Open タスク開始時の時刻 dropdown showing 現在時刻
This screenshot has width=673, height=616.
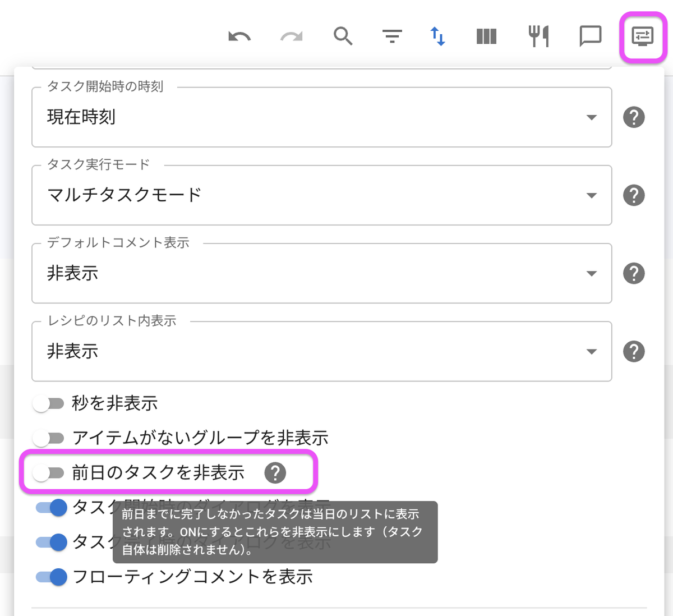tap(321, 117)
